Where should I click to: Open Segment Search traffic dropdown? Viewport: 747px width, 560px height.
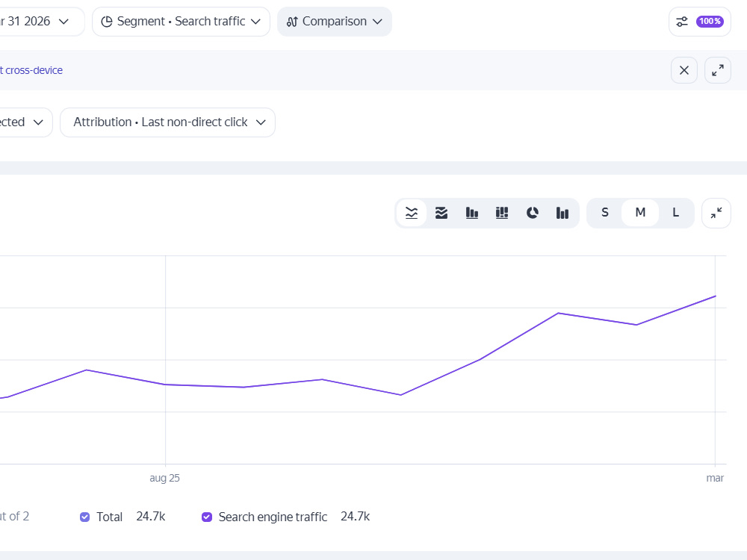(x=181, y=22)
